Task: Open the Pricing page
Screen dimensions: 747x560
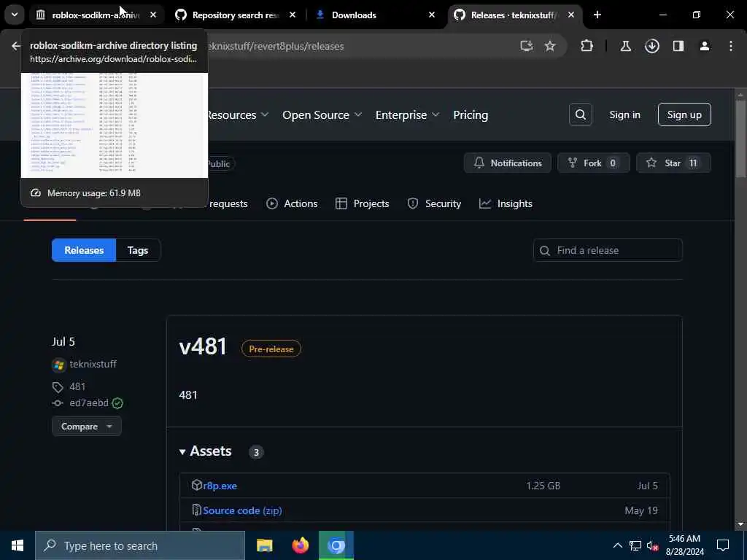Action: tap(471, 115)
